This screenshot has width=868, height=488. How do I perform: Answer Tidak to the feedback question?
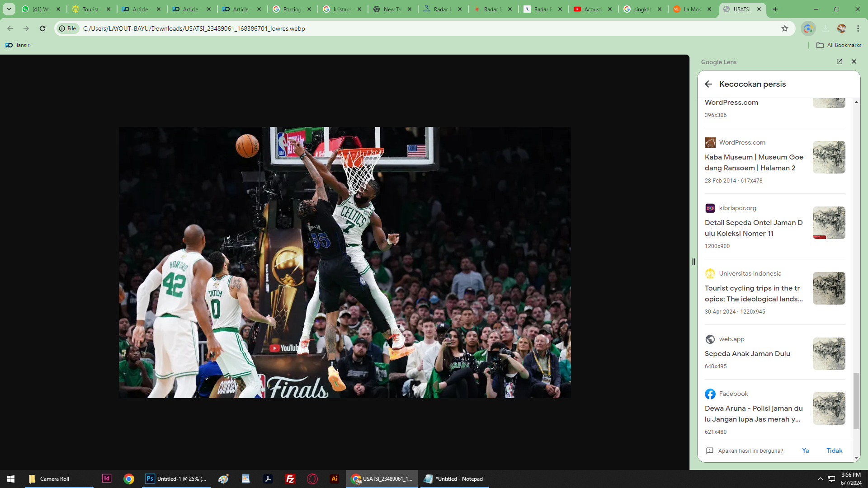(834, 450)
